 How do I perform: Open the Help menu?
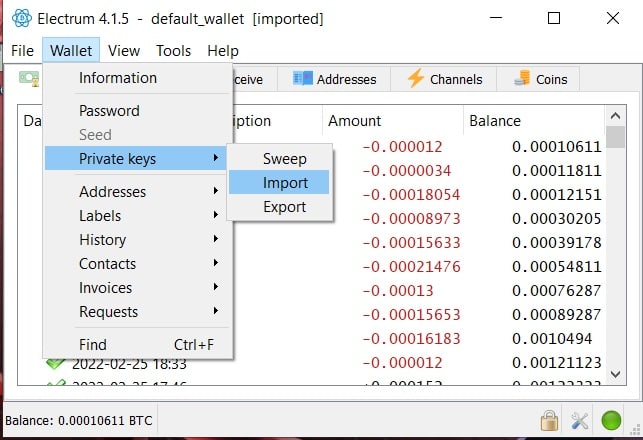[223, 51]
